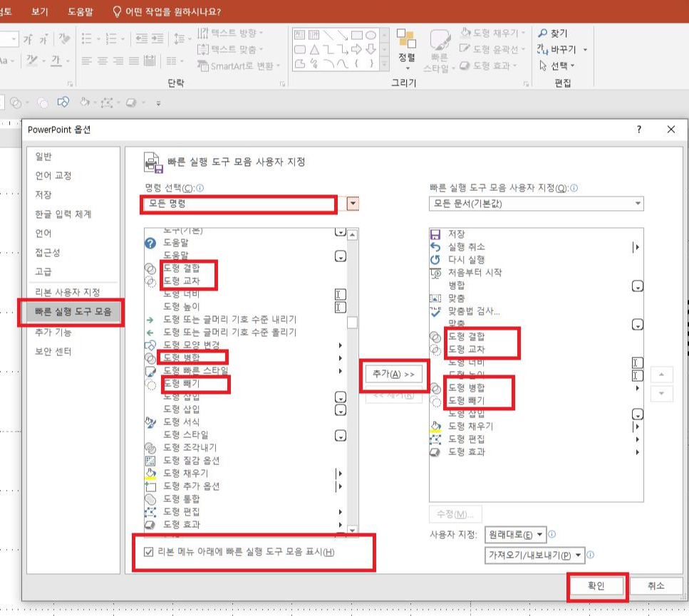The height and width of the screenshot is (616, 689).
Task: Select 도형 빼기 in left command list
Action: tap(245, 383)
